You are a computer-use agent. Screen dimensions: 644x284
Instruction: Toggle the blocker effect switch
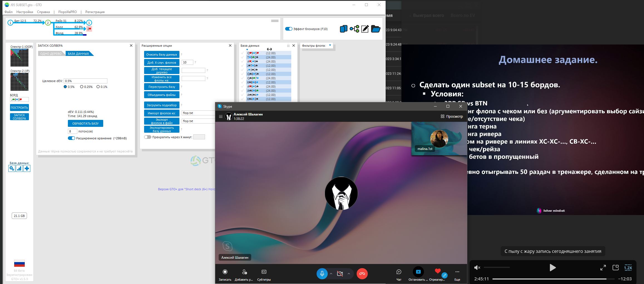(289, 29)
